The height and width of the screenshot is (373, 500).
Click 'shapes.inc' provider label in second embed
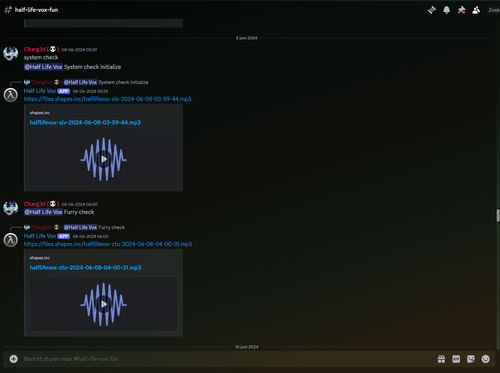pos(40,258)
